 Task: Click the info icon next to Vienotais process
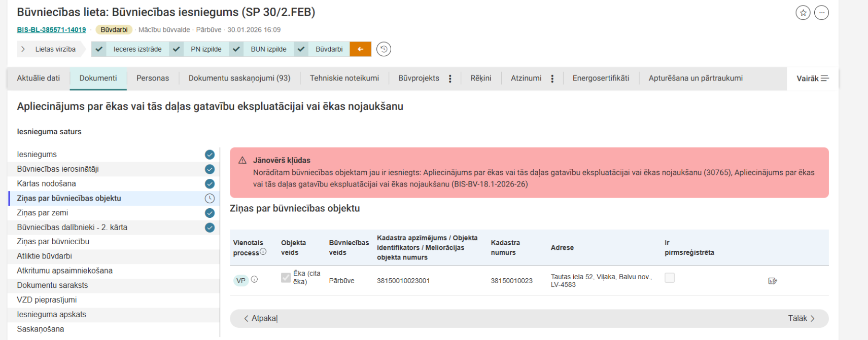pos(263,251)
